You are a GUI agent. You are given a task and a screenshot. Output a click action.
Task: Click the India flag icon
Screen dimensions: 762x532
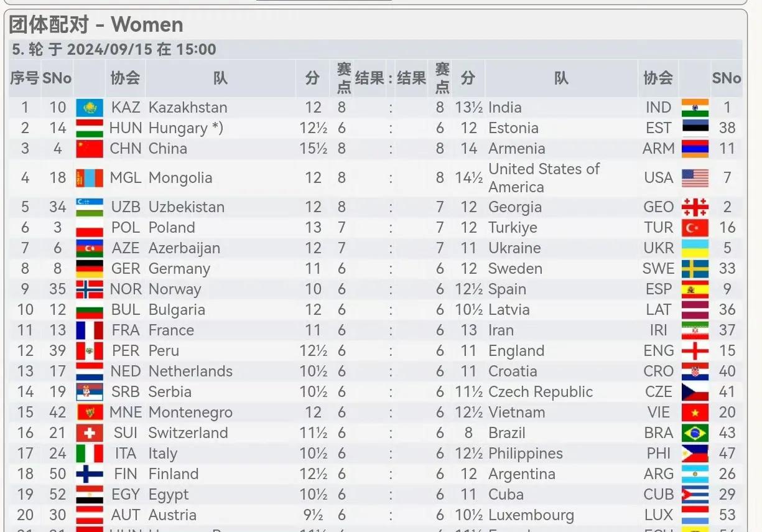click(695, 108)
